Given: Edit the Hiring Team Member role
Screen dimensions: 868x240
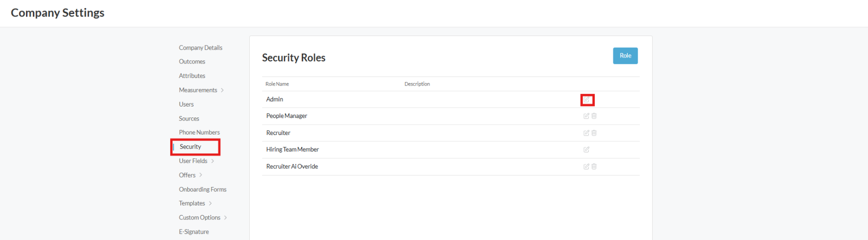Looking at the screenshot, I should click(586, 149).
